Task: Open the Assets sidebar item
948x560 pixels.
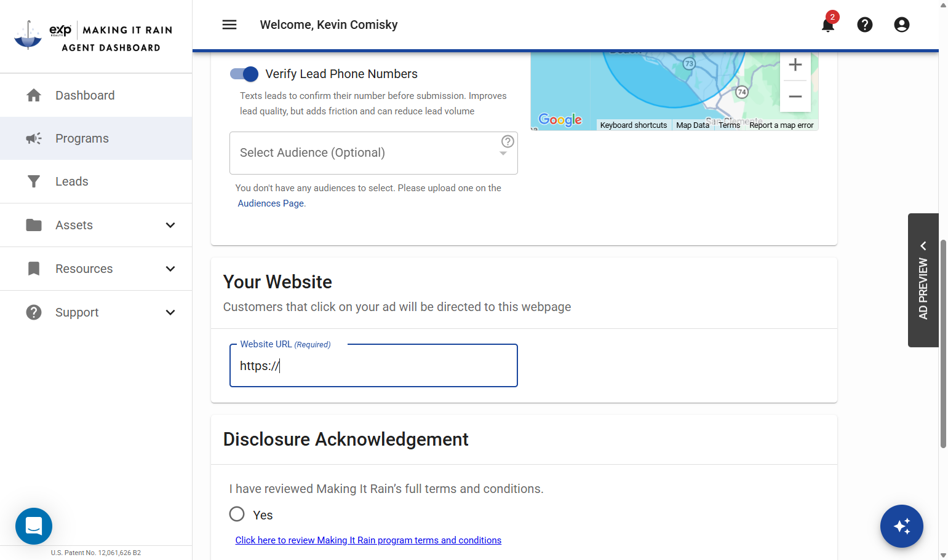Action: click(96, 225)
